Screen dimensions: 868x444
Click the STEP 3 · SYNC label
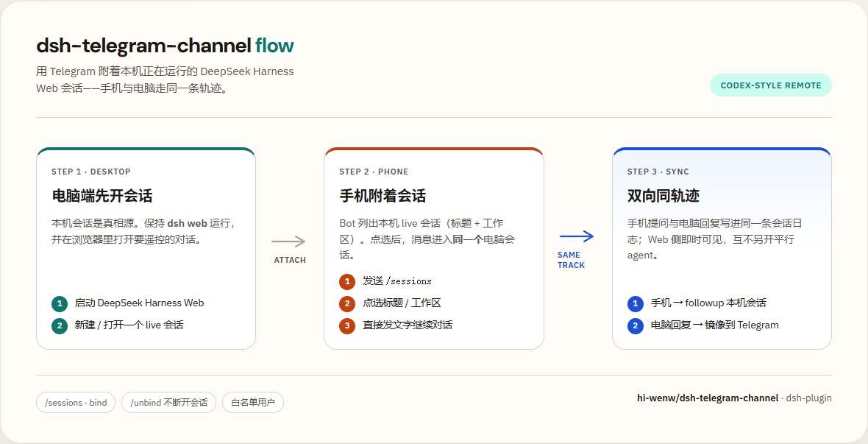point(658,172)
